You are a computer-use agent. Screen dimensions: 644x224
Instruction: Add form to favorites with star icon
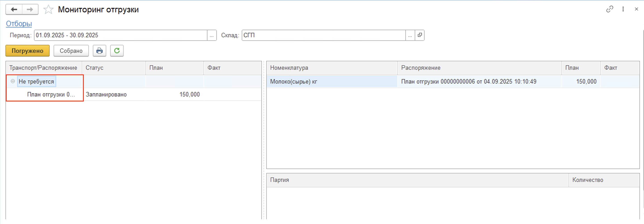[x=48, y=10]
